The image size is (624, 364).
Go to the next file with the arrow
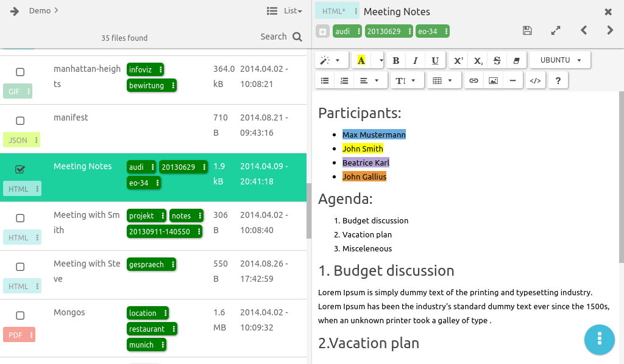(x=609, y=30)
